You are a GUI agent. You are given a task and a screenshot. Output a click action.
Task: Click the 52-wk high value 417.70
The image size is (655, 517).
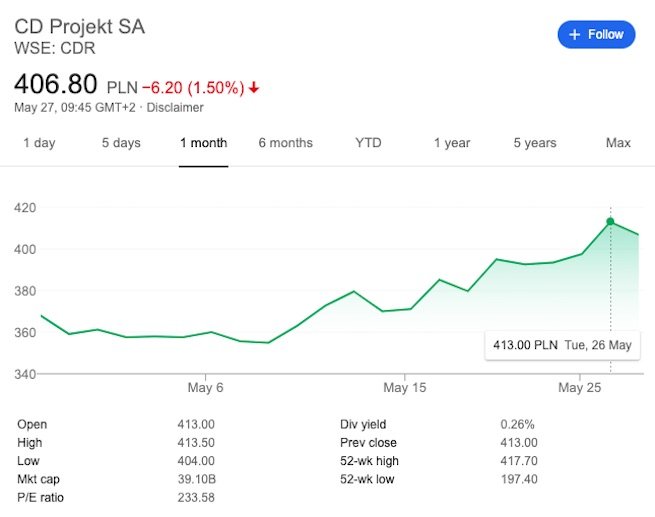519,461
